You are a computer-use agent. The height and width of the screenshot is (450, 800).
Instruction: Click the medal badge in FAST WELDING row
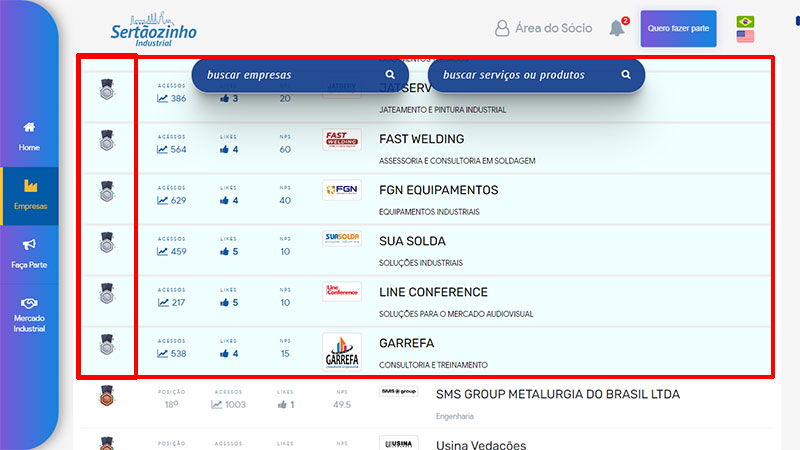tap(107, 140)
